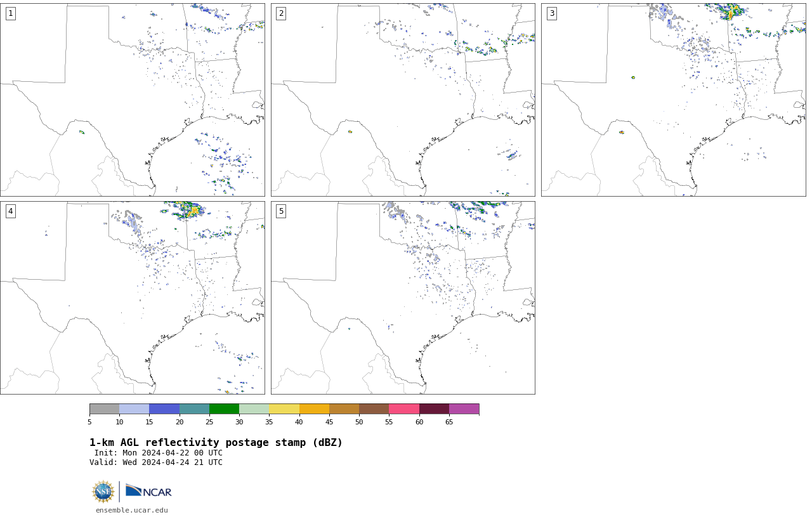Click the ensemble.ucar.edu text

click(x=132, y=510)
